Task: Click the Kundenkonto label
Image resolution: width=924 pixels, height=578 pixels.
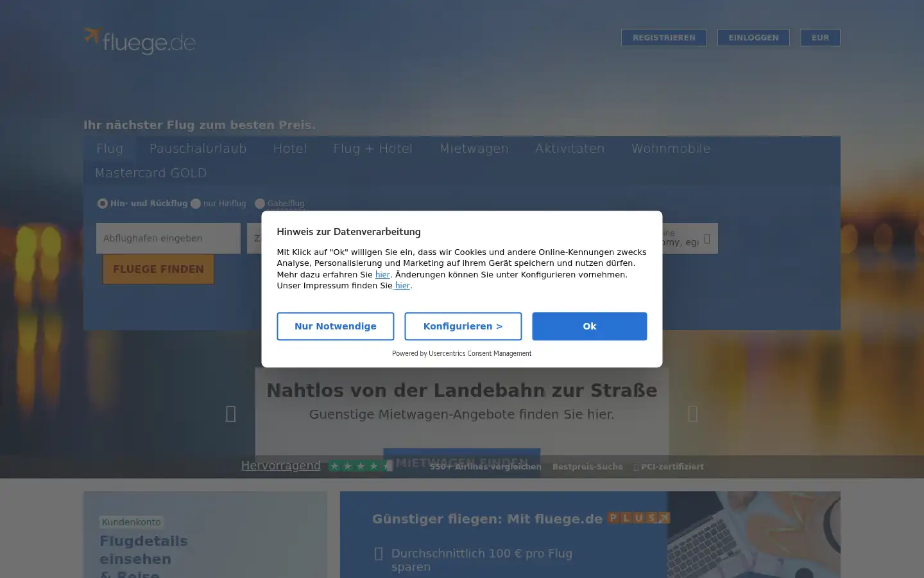Action: click(132, 522)
